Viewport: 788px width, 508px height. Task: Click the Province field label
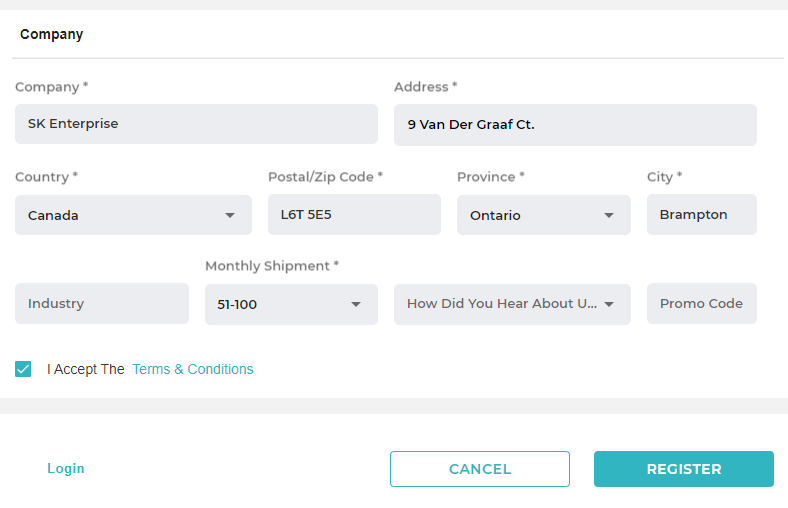pyautogui.click(x=490, y=177)
